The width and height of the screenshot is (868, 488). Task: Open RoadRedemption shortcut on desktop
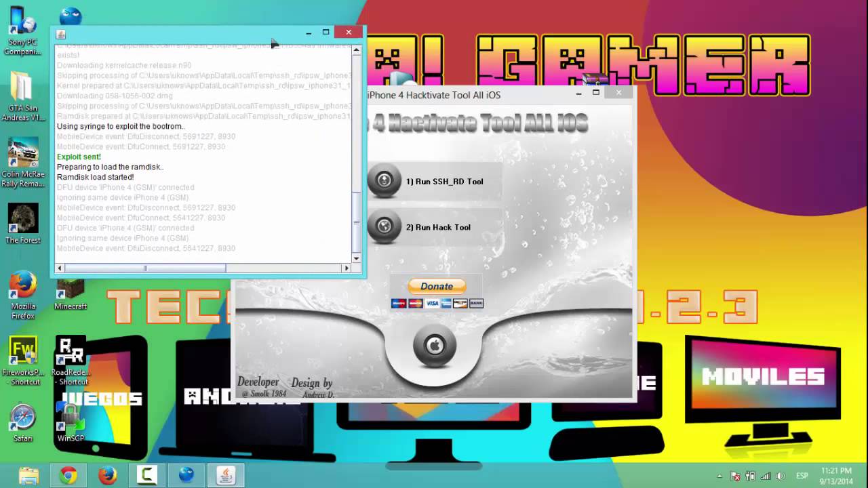tap(71, 361)
